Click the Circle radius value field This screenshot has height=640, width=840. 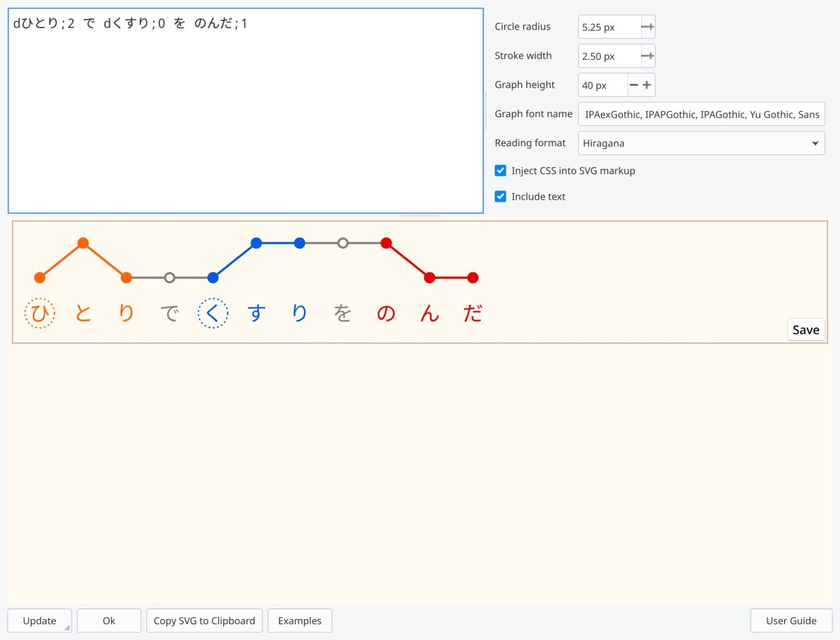[609, 27]
